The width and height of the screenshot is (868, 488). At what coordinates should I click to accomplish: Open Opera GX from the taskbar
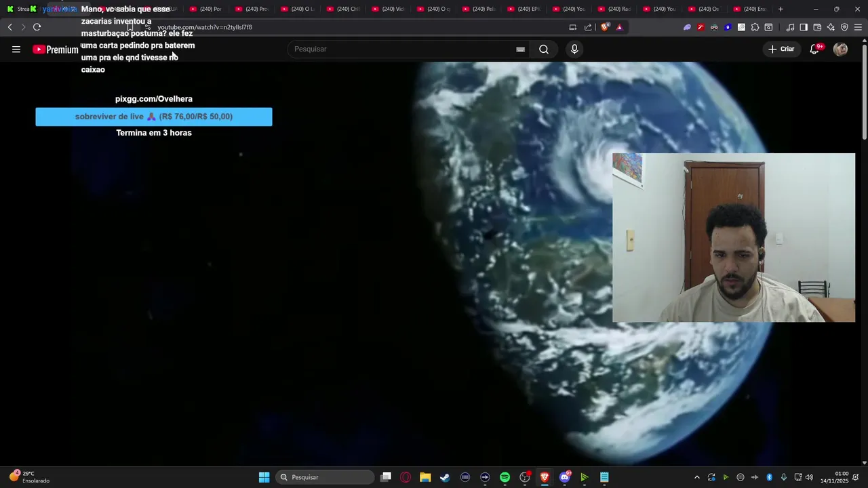click(406, 477)
